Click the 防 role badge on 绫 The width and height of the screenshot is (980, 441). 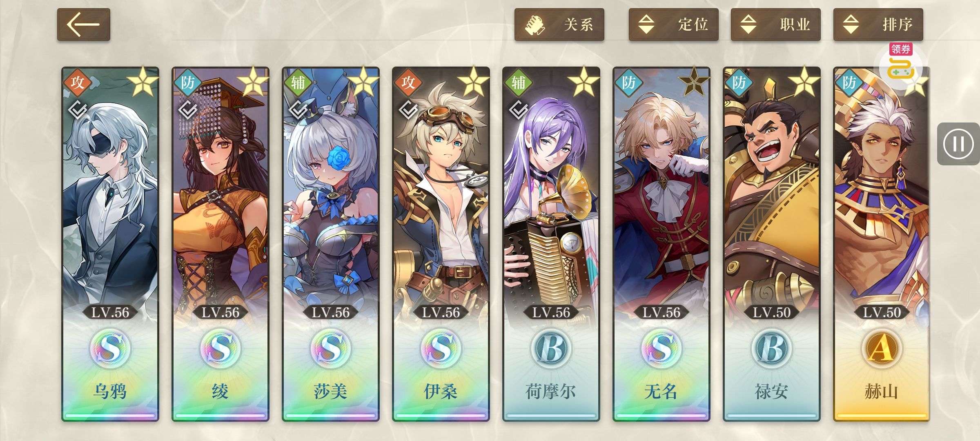point(187,82)
